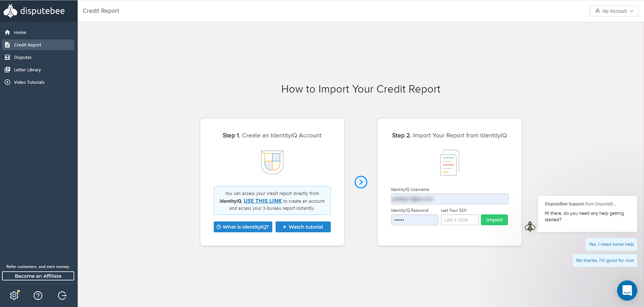The height and width of the screenshot is (307, 644).
Task: Click the 'Step 1. Create an IdentityIQ Account' heading
Action: coord(272,135)
